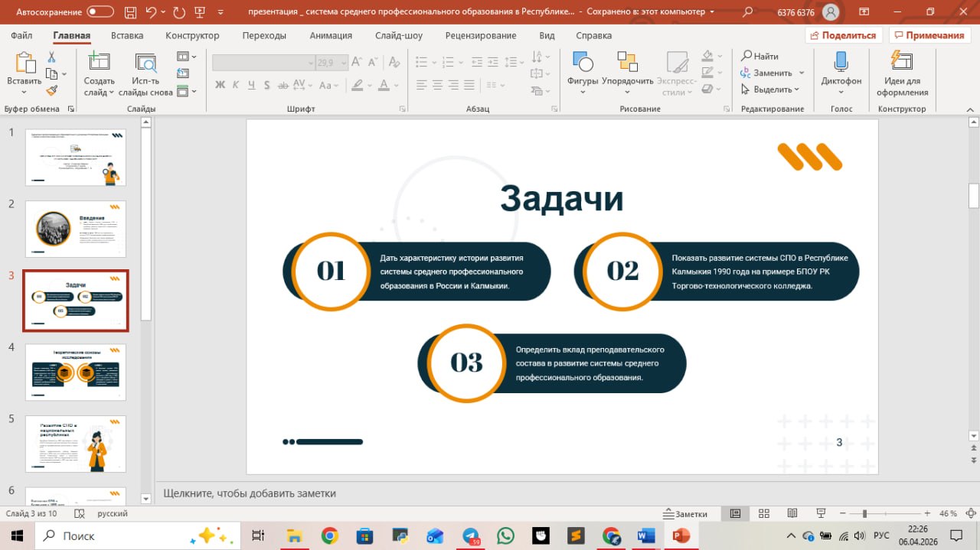Select slide 1 thumbnail
This screenshot has height=550, width=980.
point(76,157)
